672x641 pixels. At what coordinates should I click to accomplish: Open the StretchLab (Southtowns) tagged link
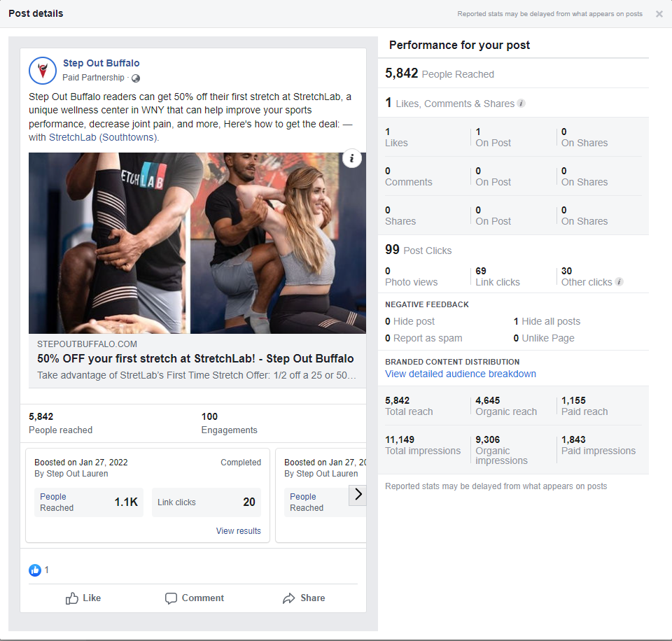pos(103,137)
